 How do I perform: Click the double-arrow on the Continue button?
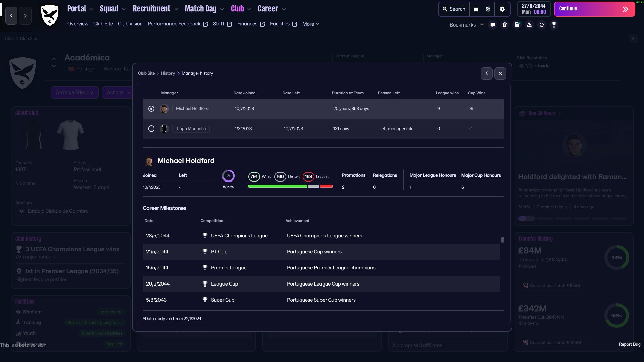tap(625, 9)
